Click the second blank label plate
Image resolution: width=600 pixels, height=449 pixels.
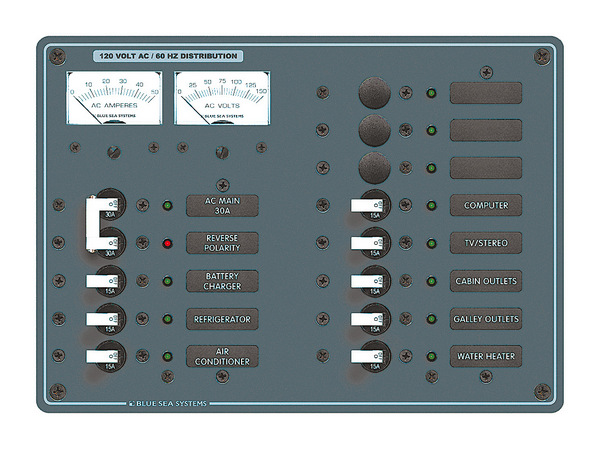coord(486,131)
